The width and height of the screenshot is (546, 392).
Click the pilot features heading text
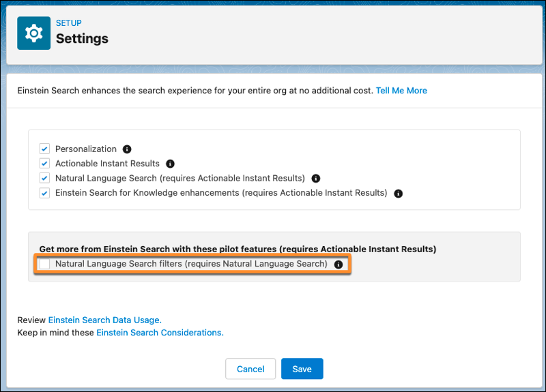238,249
